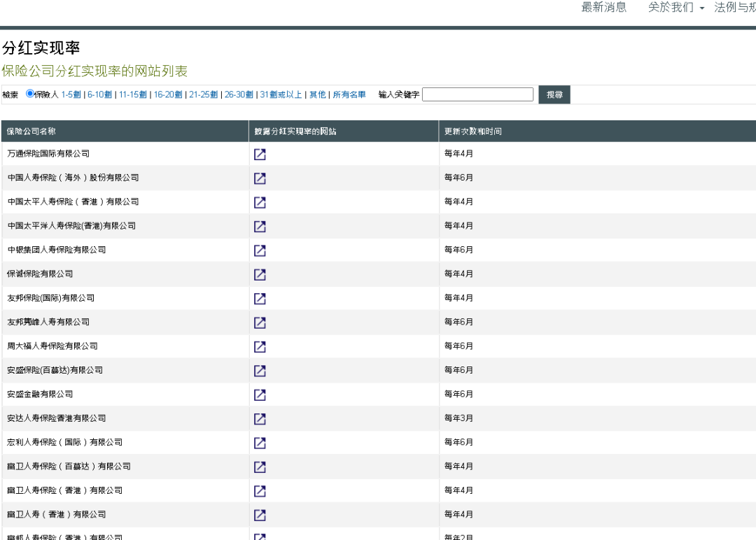Viewport: 756px width, 540px height.
Task: Open external link icon for 周大福人寿保险
Action: 260,347
